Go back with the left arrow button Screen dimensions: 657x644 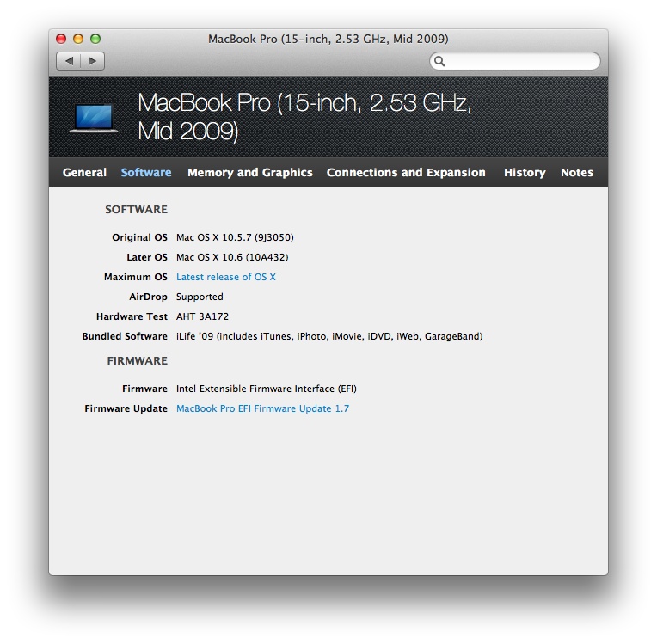coord(69,61)
